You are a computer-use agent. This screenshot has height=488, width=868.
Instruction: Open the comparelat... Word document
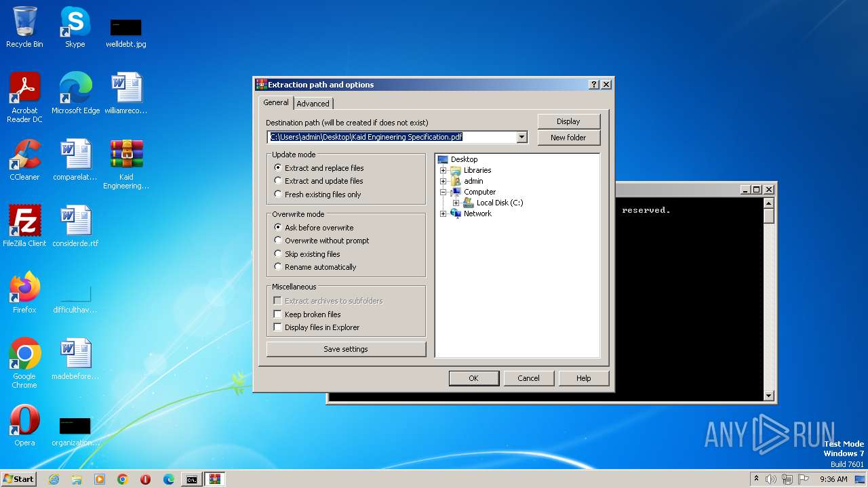[75, 160]
